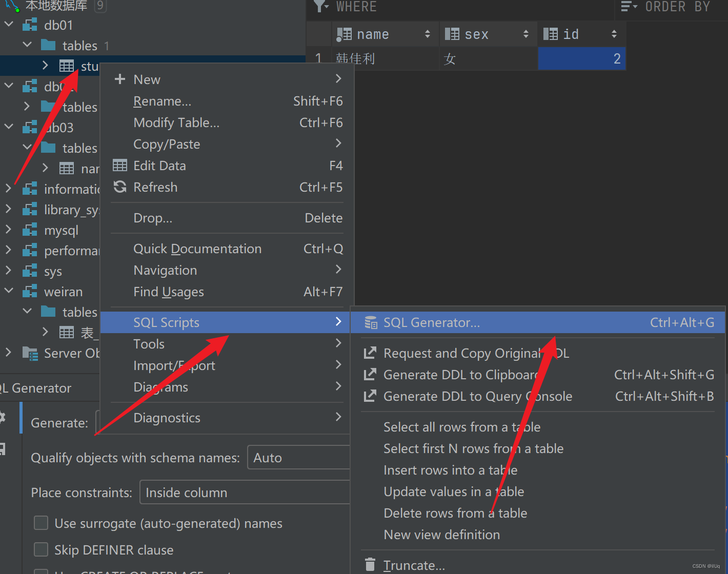Screen dimensions: 728x574
Task: Click the trash icon next to Truncate
Action: [370, 565]
